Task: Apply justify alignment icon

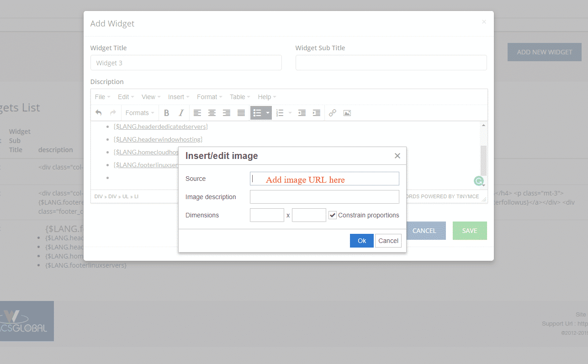Action: click(x=241, y=113)
